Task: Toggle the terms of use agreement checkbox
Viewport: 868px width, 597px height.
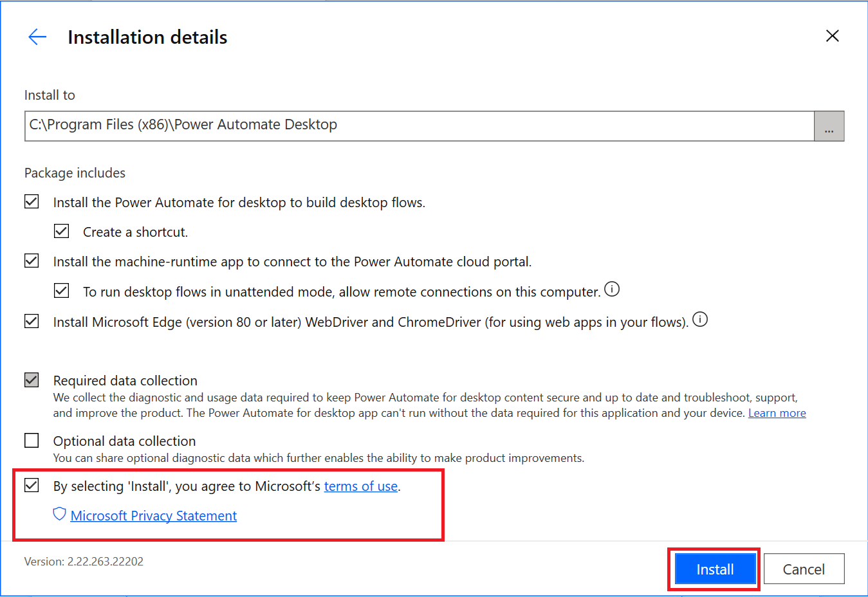Action: click(32, 486)
